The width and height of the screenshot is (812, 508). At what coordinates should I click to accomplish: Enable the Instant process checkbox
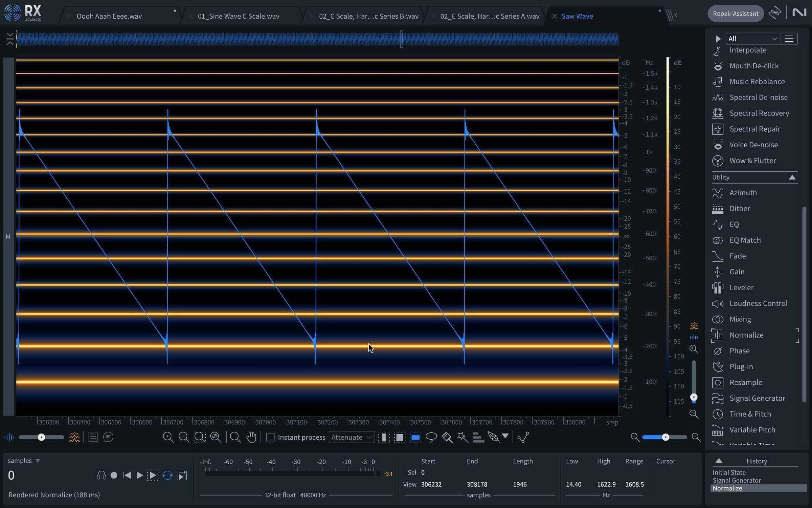(270, 437)
